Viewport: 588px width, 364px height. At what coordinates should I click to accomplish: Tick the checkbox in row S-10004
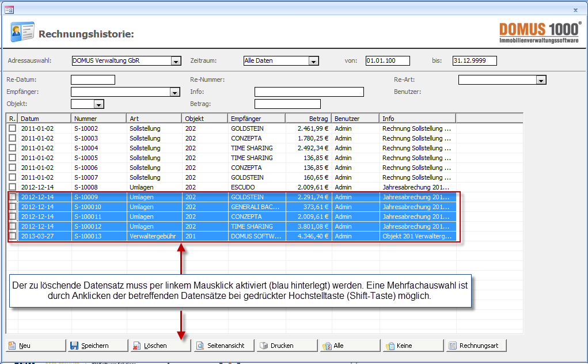pos(12,147)
